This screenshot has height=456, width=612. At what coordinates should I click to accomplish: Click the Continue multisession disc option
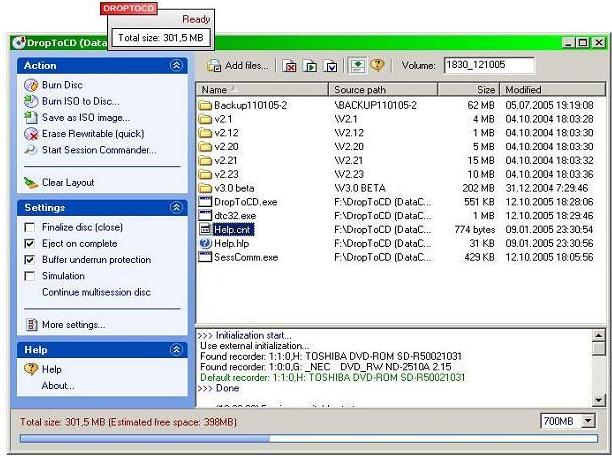96,292
